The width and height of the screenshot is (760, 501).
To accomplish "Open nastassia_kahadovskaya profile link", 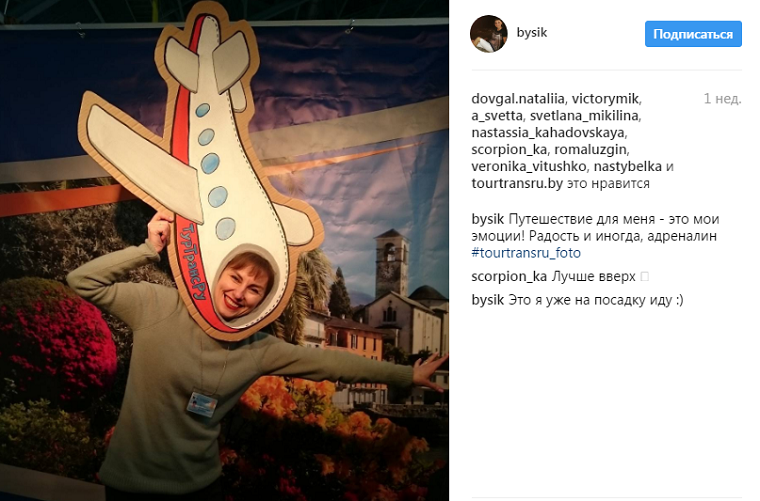I will (x=548, y=133).
